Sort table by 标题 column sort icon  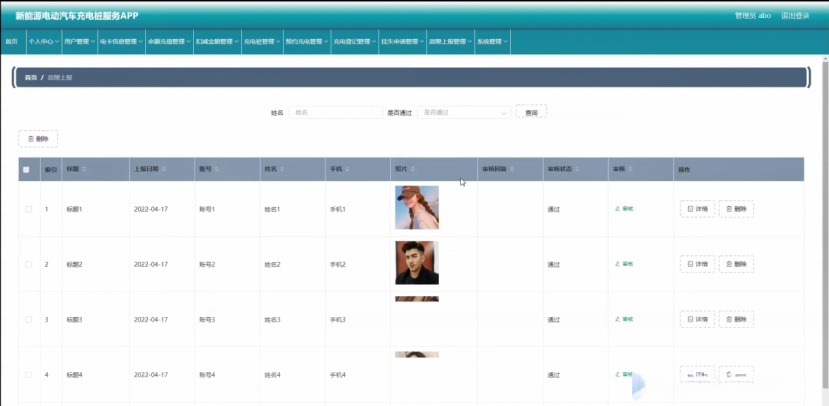(84, 170)
